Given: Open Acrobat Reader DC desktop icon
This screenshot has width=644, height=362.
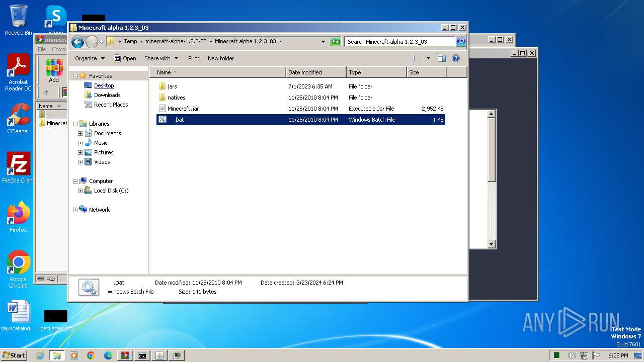Looking at the screenshot, I should pyautogui.click(x=18, y=73).
